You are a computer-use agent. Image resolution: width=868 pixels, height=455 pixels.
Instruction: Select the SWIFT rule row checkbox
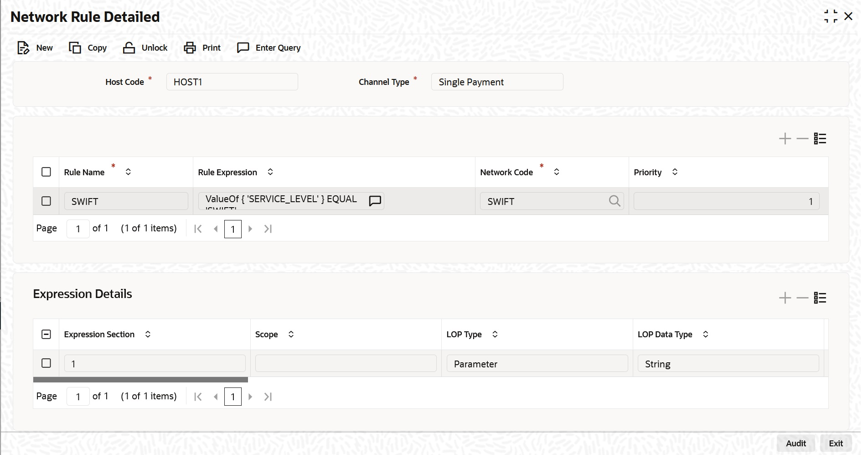46,201
